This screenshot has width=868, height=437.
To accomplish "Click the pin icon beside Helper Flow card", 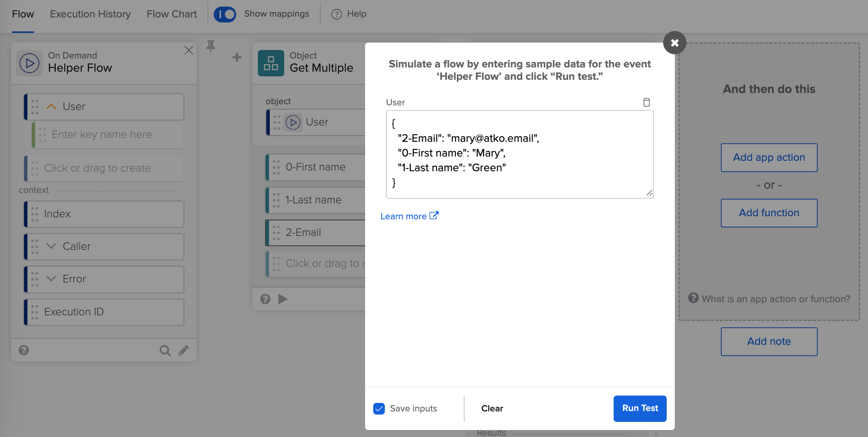I will pyautogui.click(x=211, y=46).
